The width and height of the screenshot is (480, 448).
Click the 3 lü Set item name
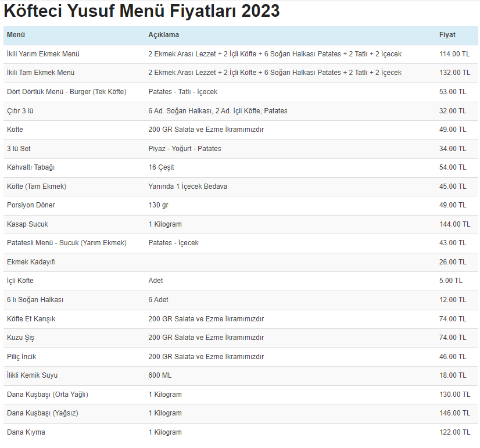19,149
